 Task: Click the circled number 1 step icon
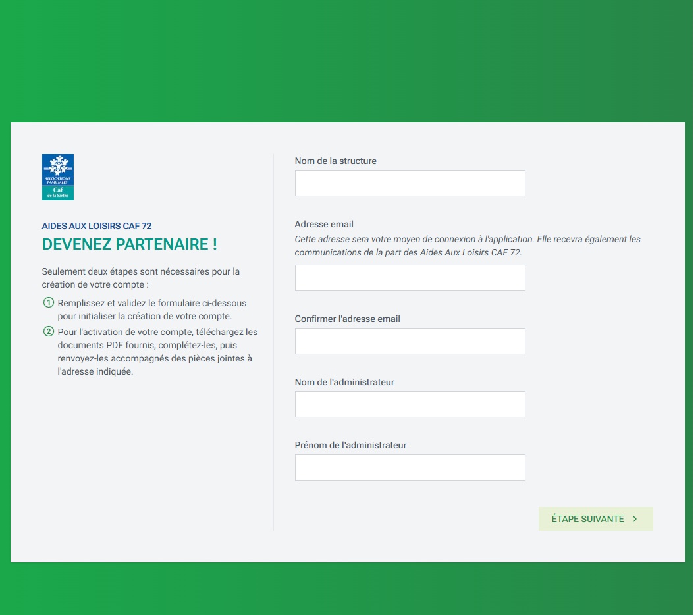[x=48, y=303]
